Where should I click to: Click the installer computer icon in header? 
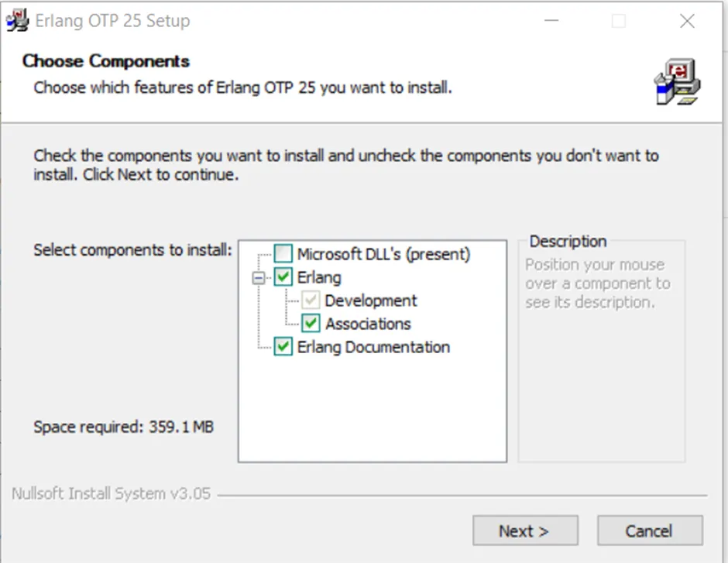676,83
